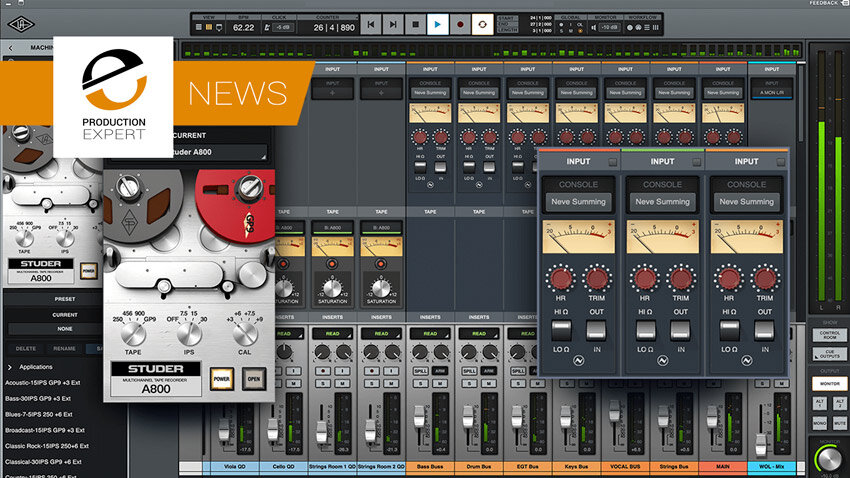Viewport: 850px width, 478px height.
Task: Flip HI/LO impedance switch on right zoomed strip
Action: pyautogui.click(x=729, y=330)
